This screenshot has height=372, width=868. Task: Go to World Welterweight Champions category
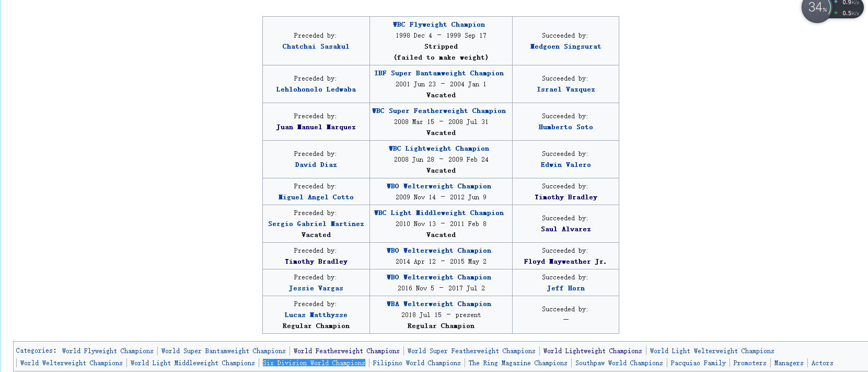[71, 363]
